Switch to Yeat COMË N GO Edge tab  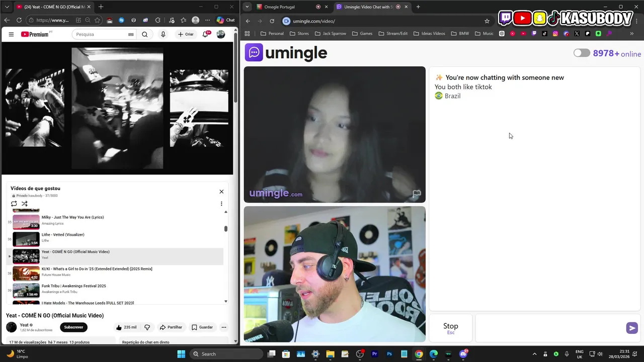coord(53,7)
